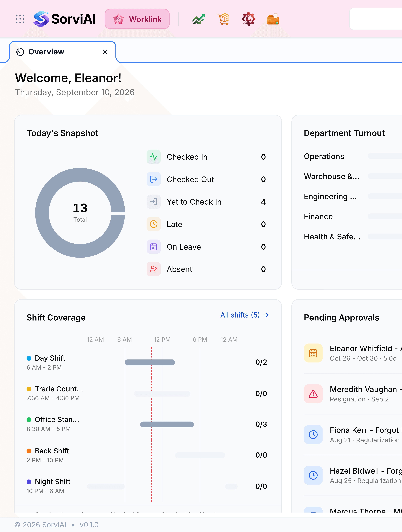Click the Checked Out arrow icon
The image size is (402, 532).
[153, 179]
